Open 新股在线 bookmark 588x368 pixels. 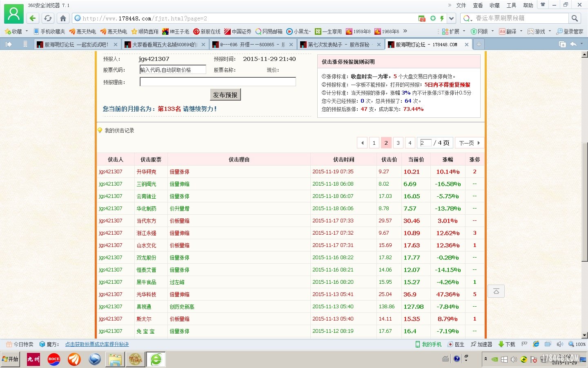point(207,31)
